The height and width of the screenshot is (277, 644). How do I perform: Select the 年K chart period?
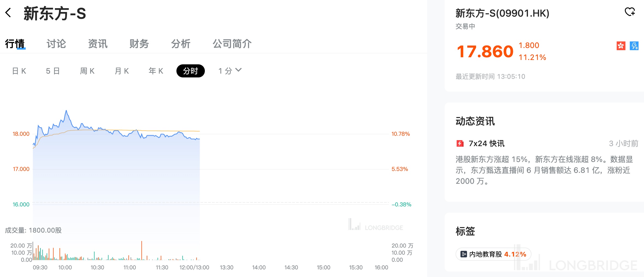pos(156,71)
